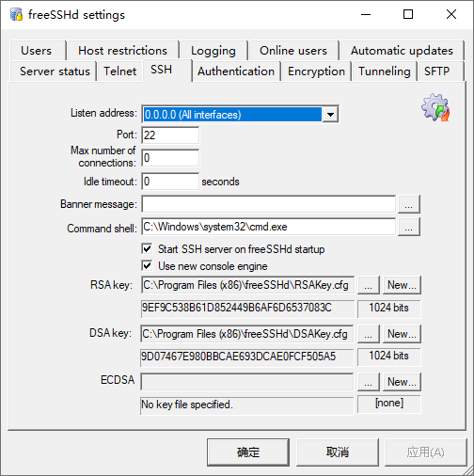Focus the Idle timeout input field
The width and height of the screenshot is (474, 476).
click(x=170, y=182)
